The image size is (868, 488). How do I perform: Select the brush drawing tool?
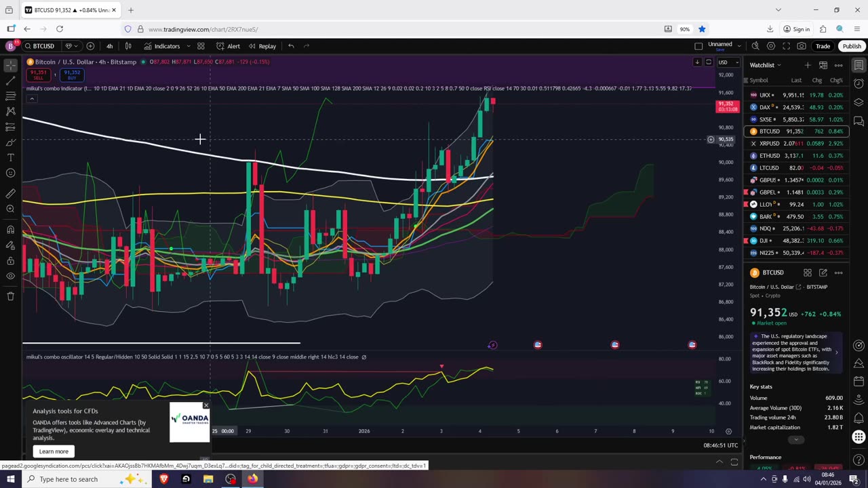pos(10,142)
